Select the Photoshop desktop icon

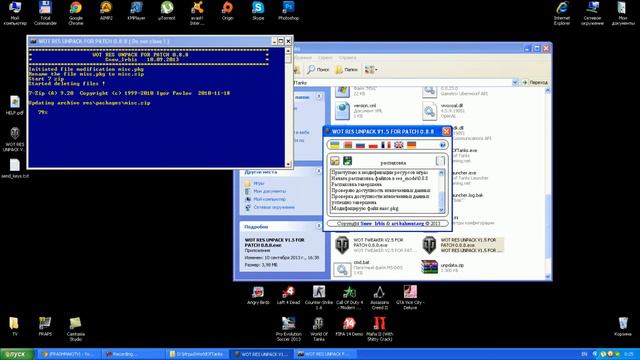[289, 11]
